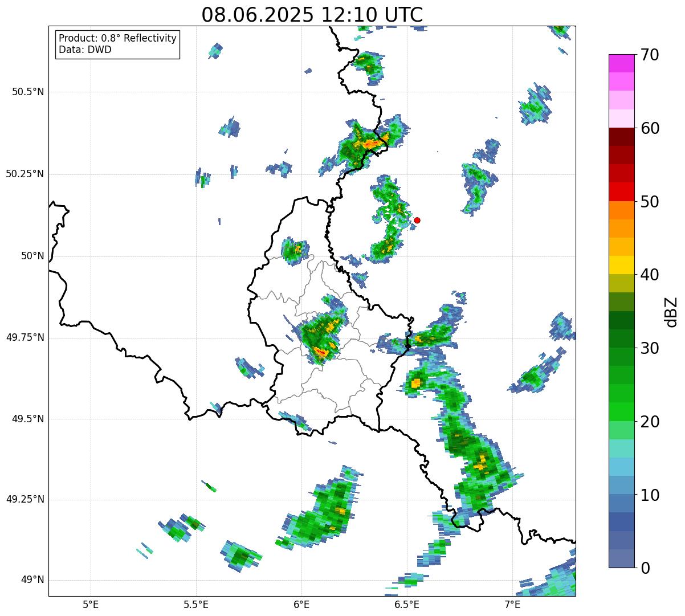685x616 pixels.
Task: Click the 49.5°N latitude label
Action: point(28,419)
